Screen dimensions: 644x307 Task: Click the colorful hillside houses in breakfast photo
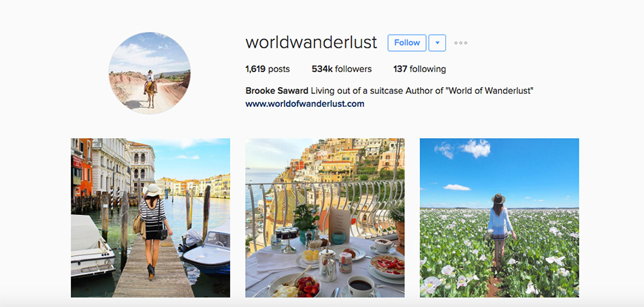[x=341, y=160]
